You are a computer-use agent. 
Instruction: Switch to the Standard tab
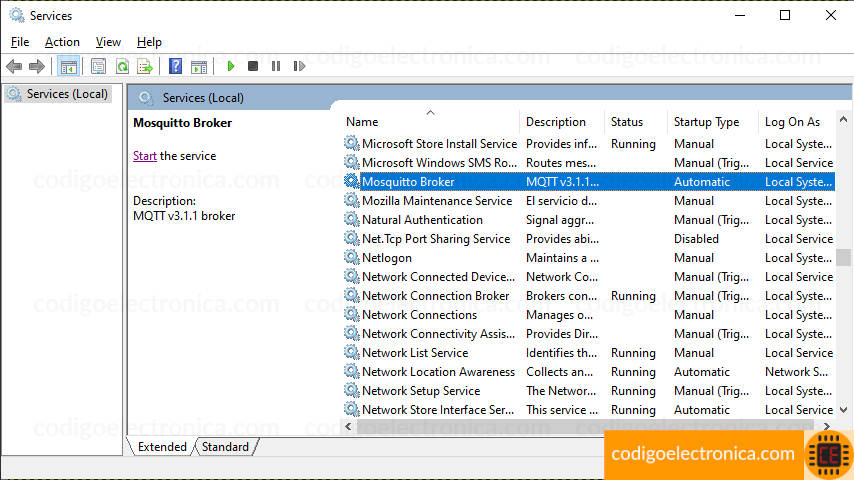225,447
